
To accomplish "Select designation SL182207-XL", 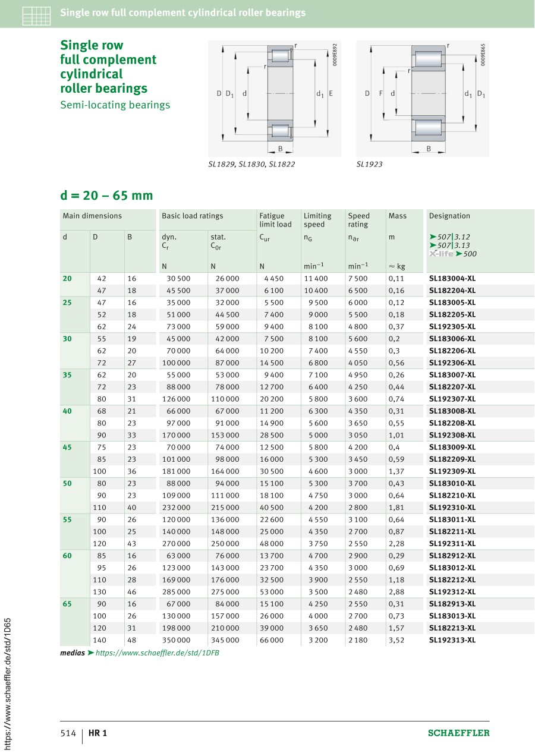I will (x=452, y=387).
